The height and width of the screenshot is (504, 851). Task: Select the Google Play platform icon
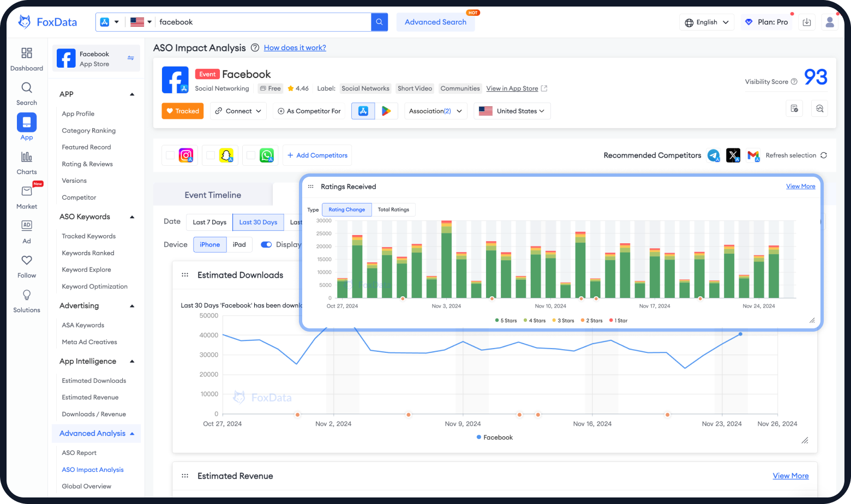386,111
